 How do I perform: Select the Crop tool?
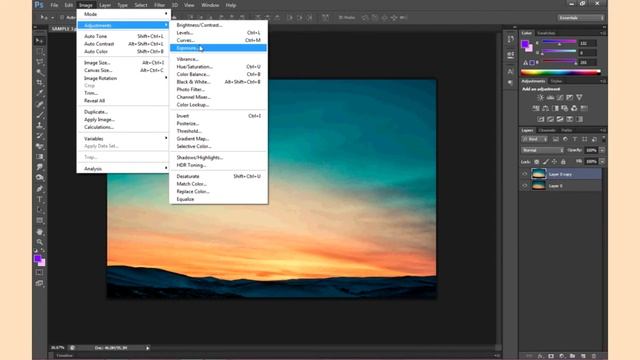coord(40,83)
